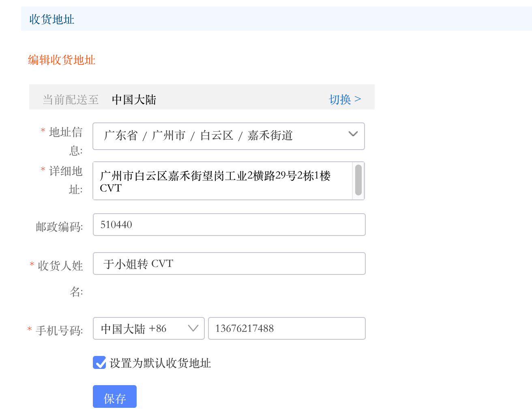This screenshot has width=532, height=420.
Task: Click the 保存 button to save address
Action: [x=115, y=396]
